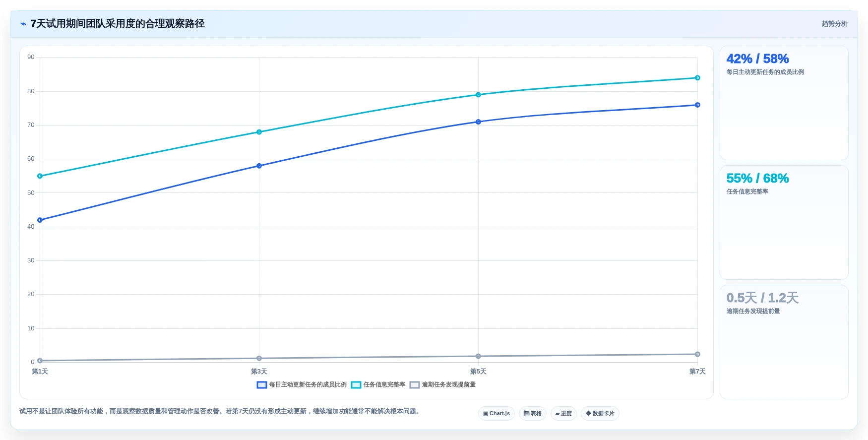Screen dimensions: 868x440
Task: Click the 50 y-axis label
Action: 31,193
